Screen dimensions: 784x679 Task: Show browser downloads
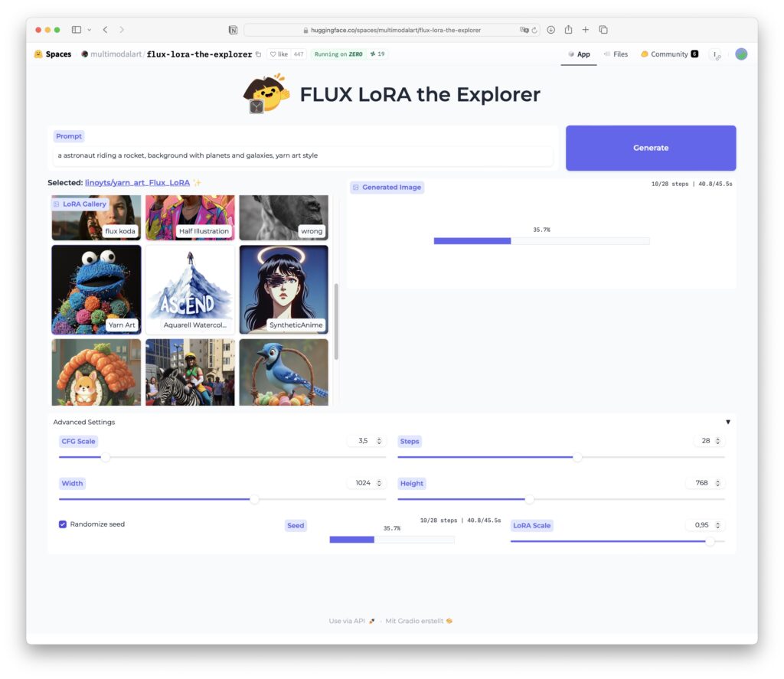click(550, 30)
